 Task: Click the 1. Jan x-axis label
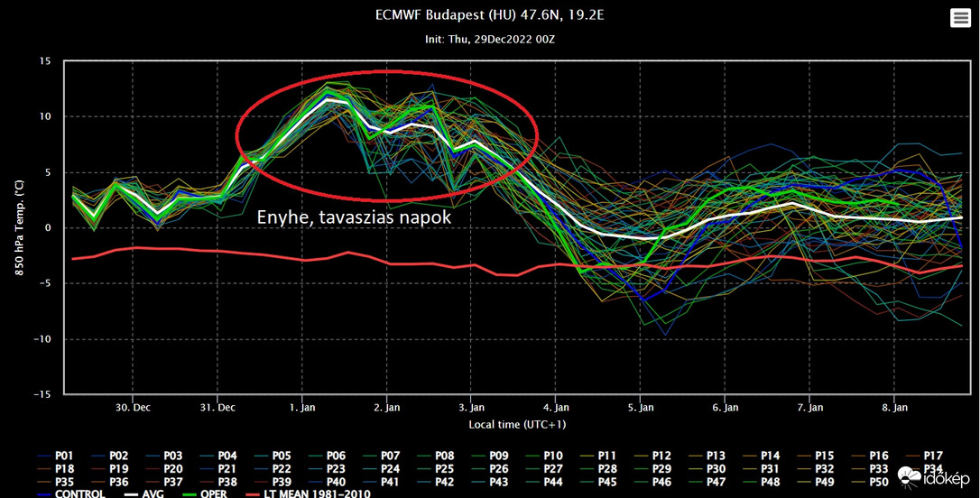302,408
